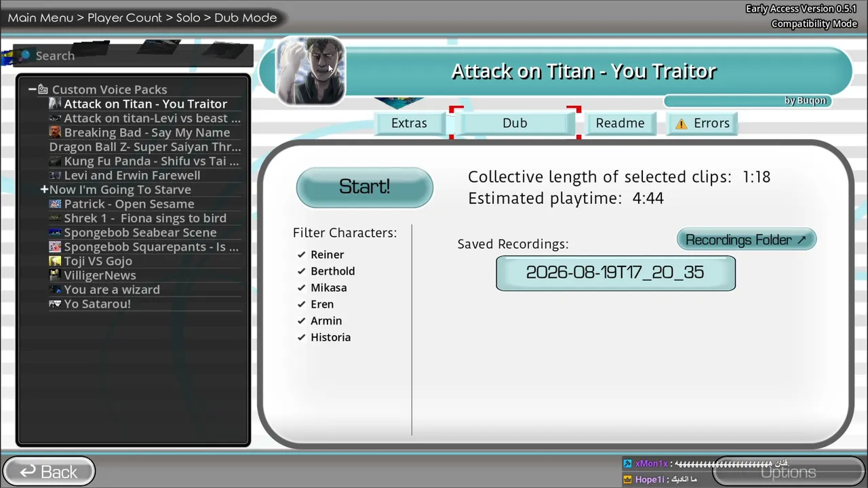The height and width of the screenshot is (488, 868).
Task: Click 'Collective length of selected clips: 1:18'
Action: 619,177
